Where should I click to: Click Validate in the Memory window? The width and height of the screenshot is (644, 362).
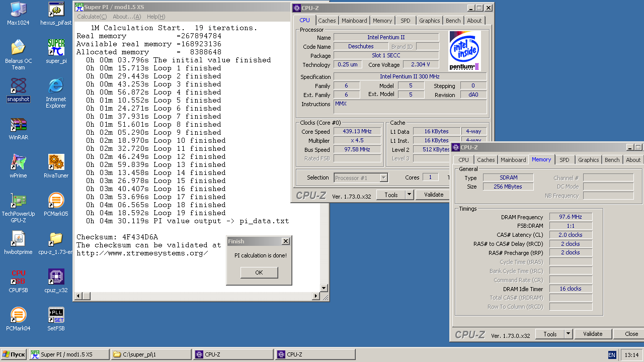[593, 334]
